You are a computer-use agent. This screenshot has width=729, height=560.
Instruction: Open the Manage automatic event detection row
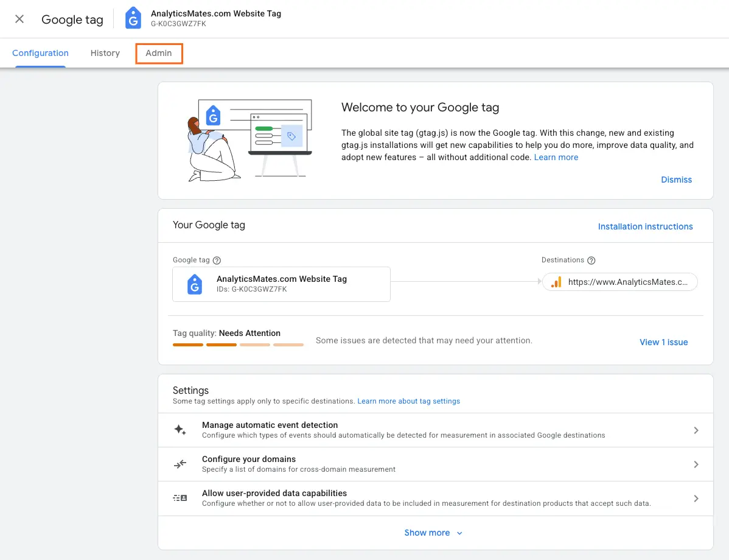[436, 430]
